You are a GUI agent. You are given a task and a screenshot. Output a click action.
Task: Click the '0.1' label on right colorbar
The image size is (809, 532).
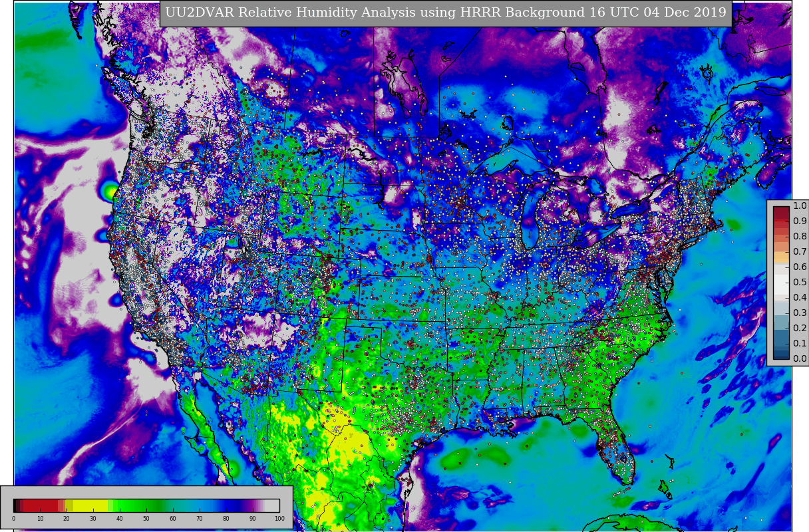pyautogui.click(x=800, y=344)
